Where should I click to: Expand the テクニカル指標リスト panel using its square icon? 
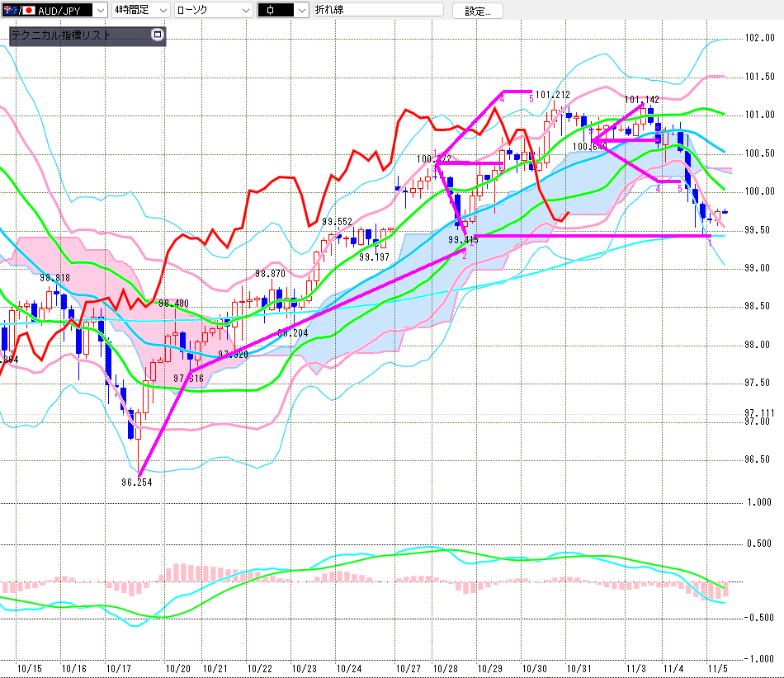pos(158,35)
